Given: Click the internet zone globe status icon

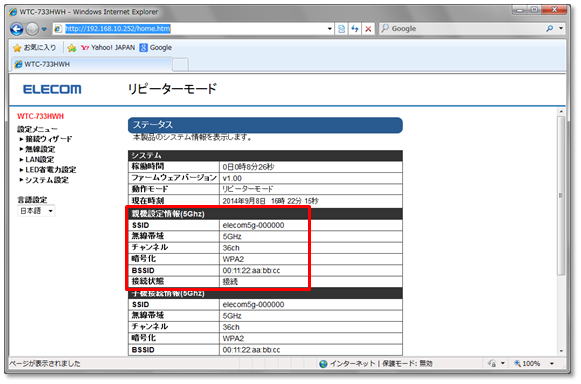Looking at the screenshot, I should [323, 364].
